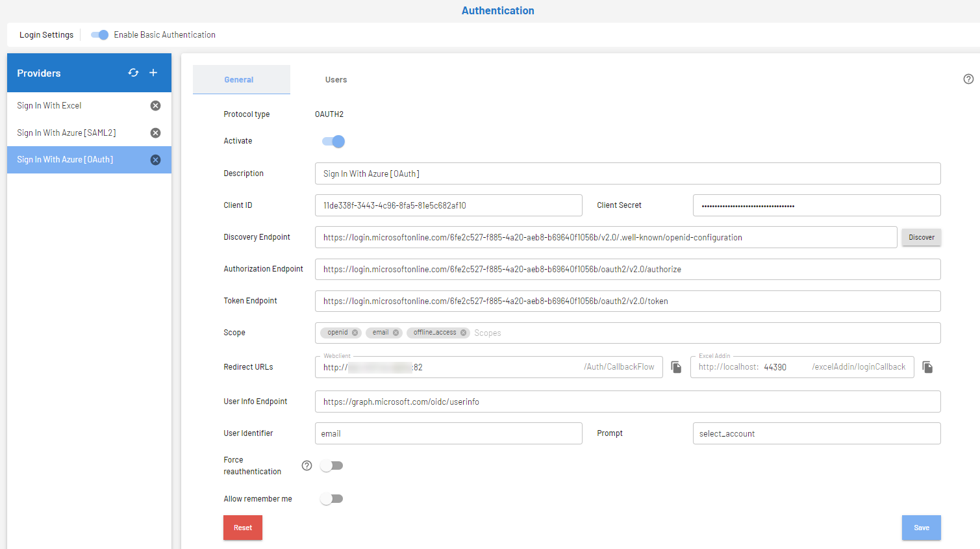The height and width of the screenshot is (549, 980).
Task: Switch to the Users tab
Action: click(x=336, y=80)
